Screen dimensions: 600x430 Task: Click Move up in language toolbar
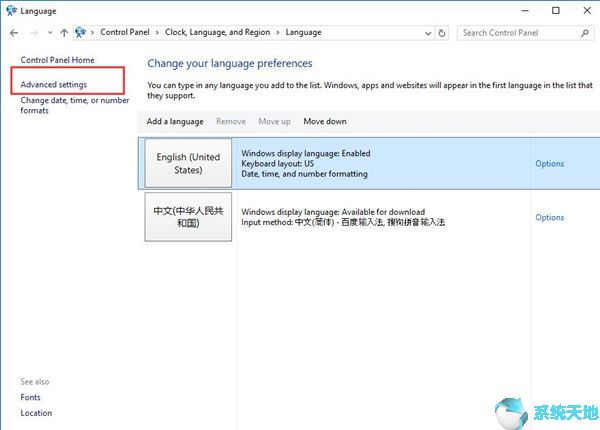tap(274, 121)
